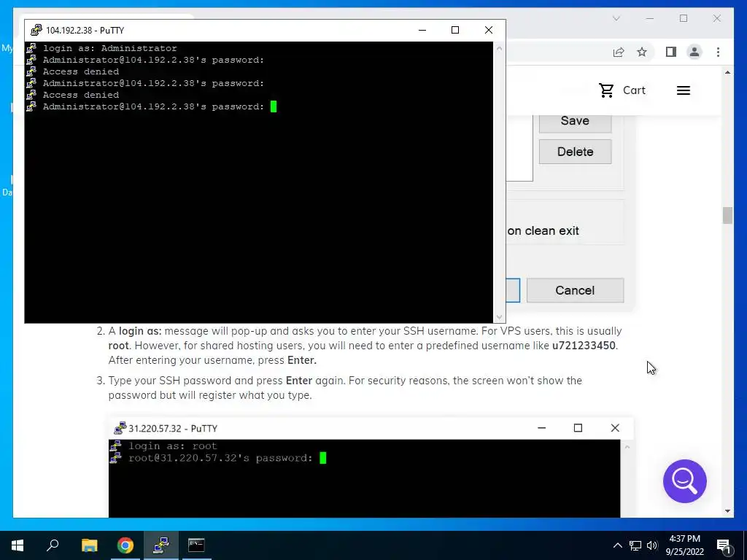Toggle the Chrome side panel icon

pyautogui.click(x=671, y=52)
